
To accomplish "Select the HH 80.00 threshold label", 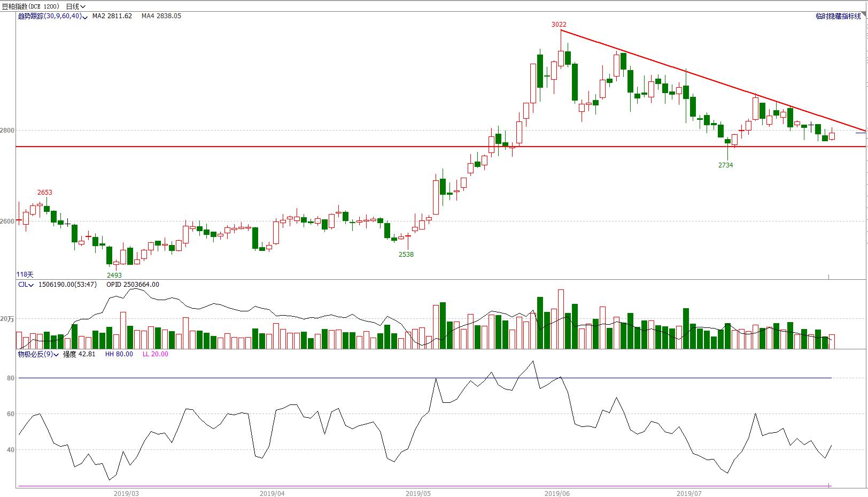I will [119, 354].
